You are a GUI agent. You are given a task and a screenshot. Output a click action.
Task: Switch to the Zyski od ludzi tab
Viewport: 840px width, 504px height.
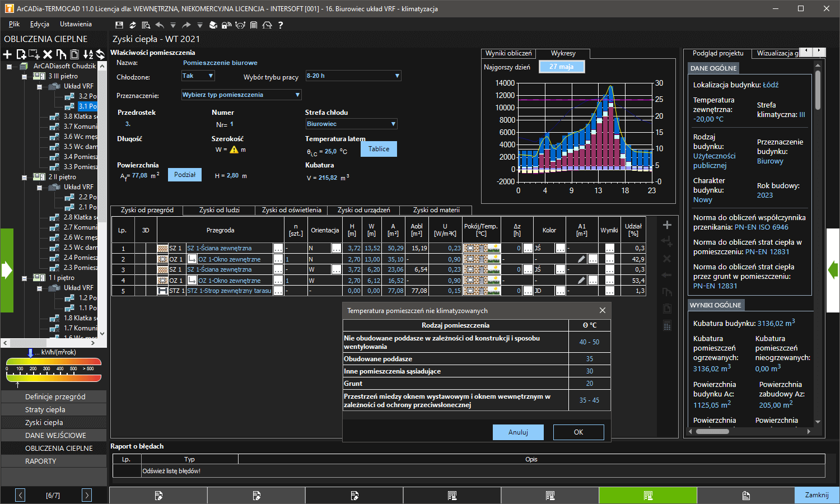(220, 210)
